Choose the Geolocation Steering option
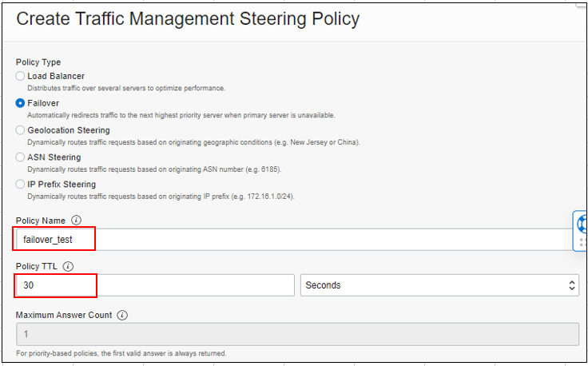 point(20,130)
